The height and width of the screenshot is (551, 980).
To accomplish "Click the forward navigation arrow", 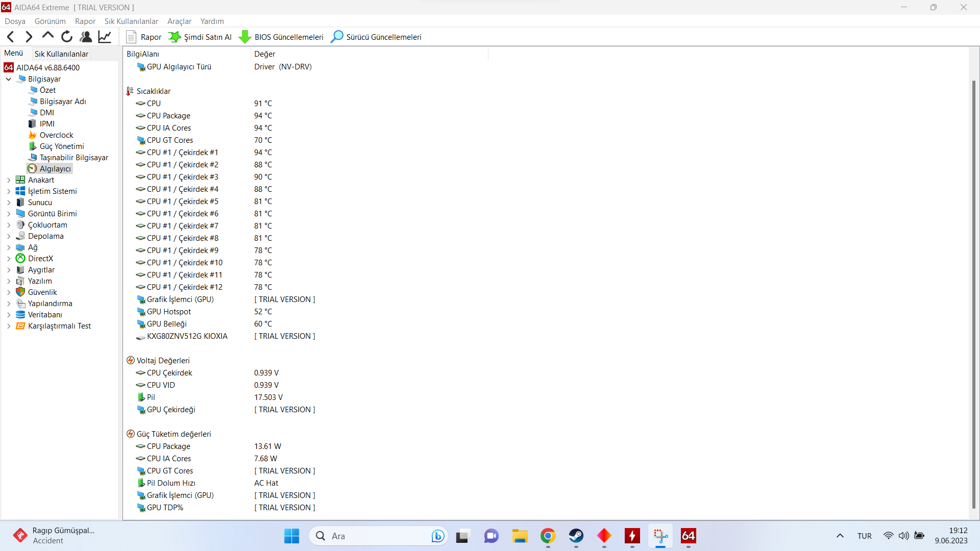I will (29, 37).
